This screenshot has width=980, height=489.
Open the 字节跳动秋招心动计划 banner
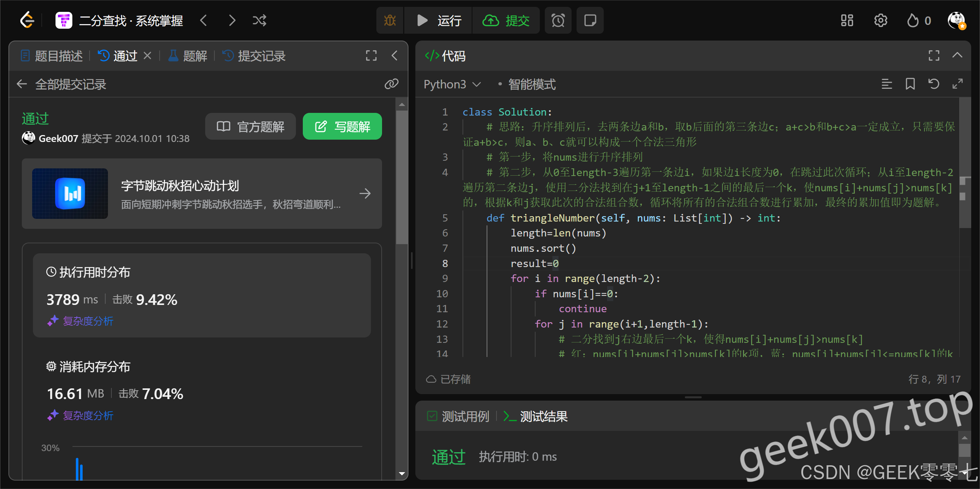click(x=202, y=194)
